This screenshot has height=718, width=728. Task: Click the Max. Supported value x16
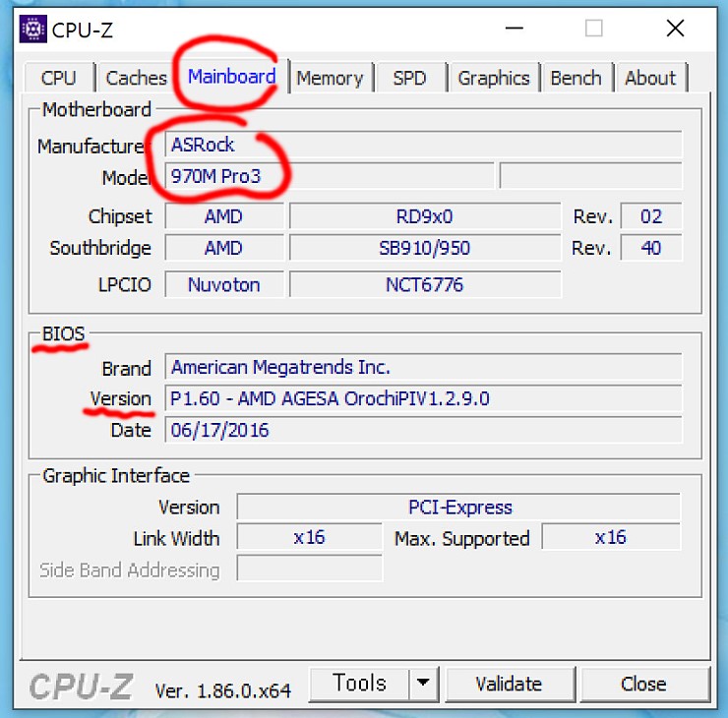[611, 537]
